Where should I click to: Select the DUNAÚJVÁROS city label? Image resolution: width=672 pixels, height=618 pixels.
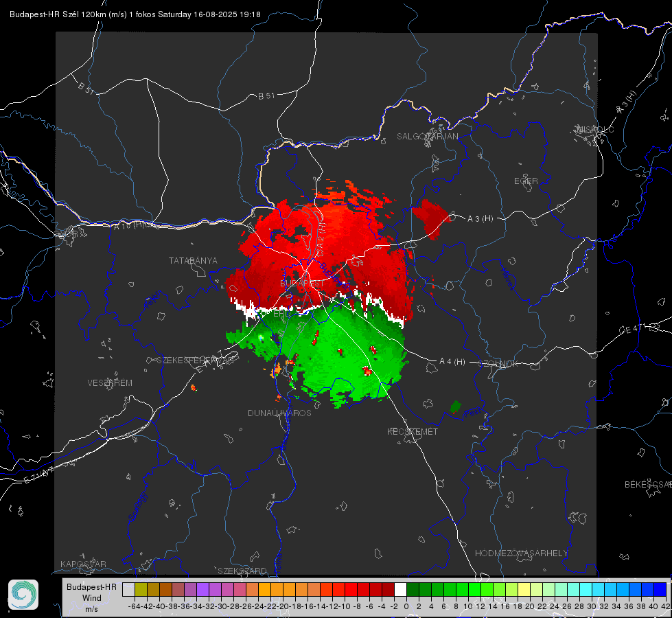coord(279,413)
